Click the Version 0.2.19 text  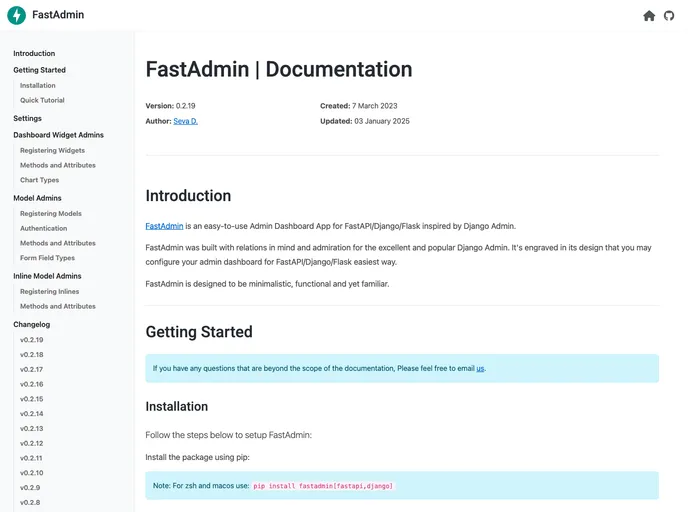click(170, 106)
